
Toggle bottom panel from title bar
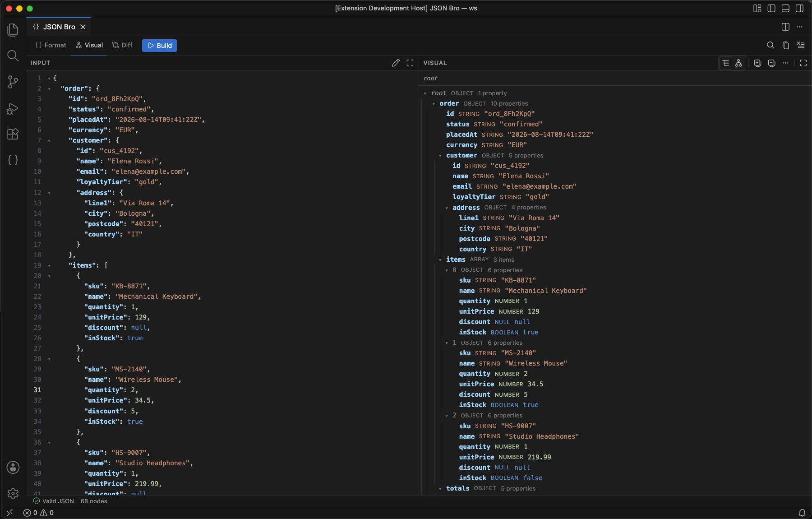[x=785, y=8]
